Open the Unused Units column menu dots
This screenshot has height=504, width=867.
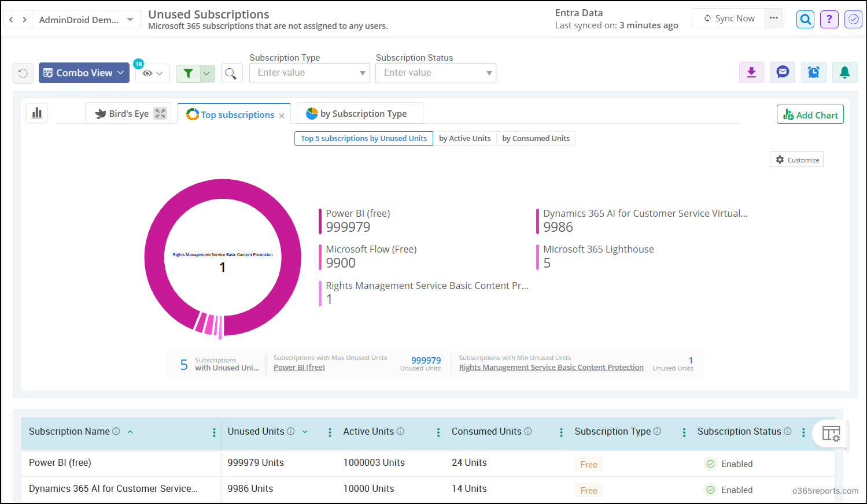pos(330,432)
